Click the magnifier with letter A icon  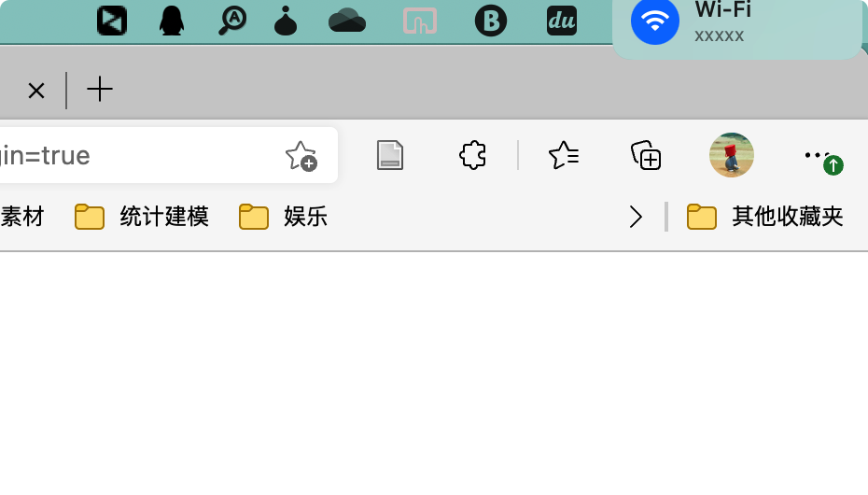click(232, 21)
